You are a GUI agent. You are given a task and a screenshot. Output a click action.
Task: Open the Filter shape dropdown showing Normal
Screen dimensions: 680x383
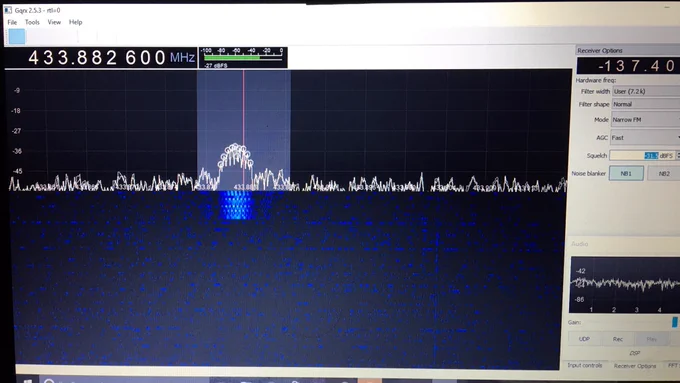tap(646, 104)
